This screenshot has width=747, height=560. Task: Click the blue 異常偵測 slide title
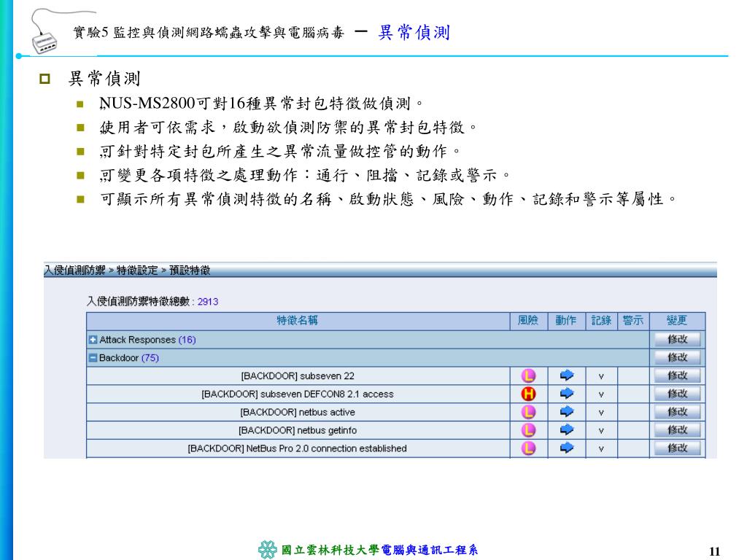click(x=414, y=32)
